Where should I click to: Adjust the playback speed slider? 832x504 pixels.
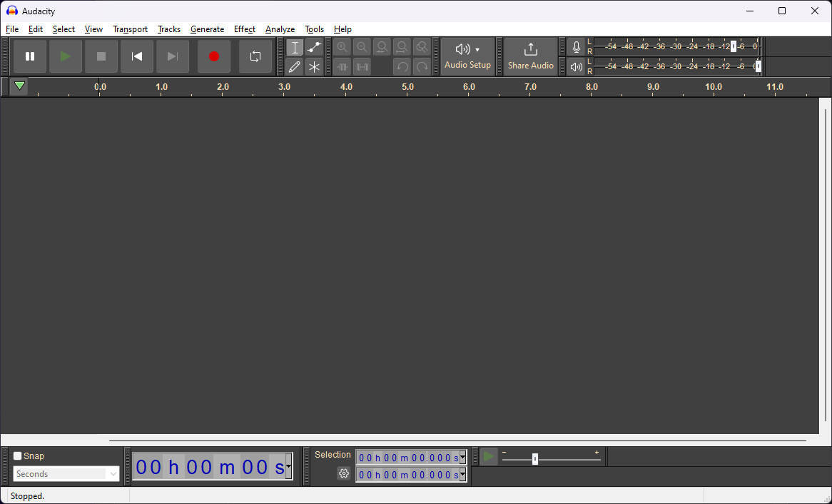coord(534,460)
